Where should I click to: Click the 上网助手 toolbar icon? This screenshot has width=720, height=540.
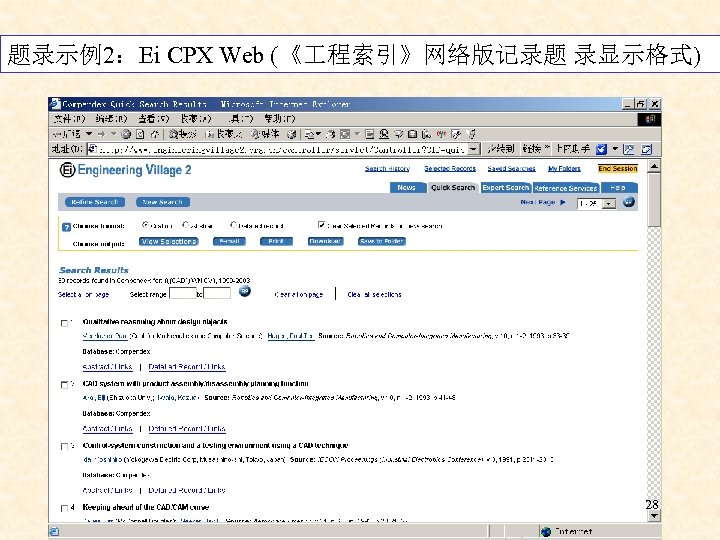pos(601,149)
